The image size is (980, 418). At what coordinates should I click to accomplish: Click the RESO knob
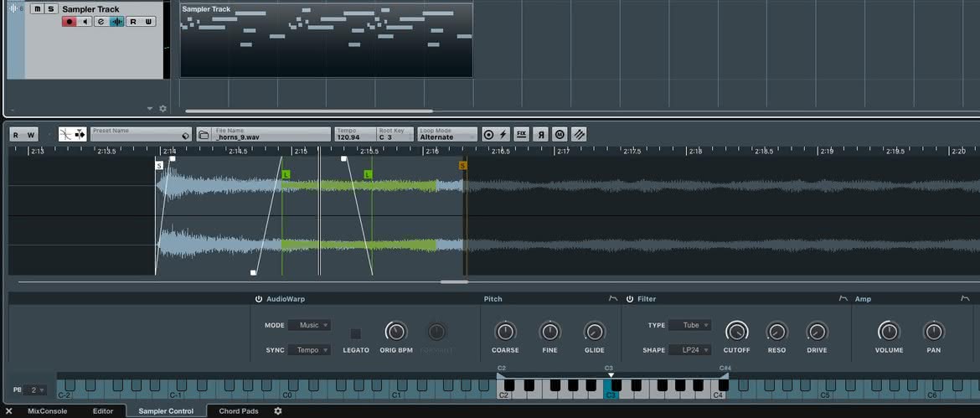point(776,331)
